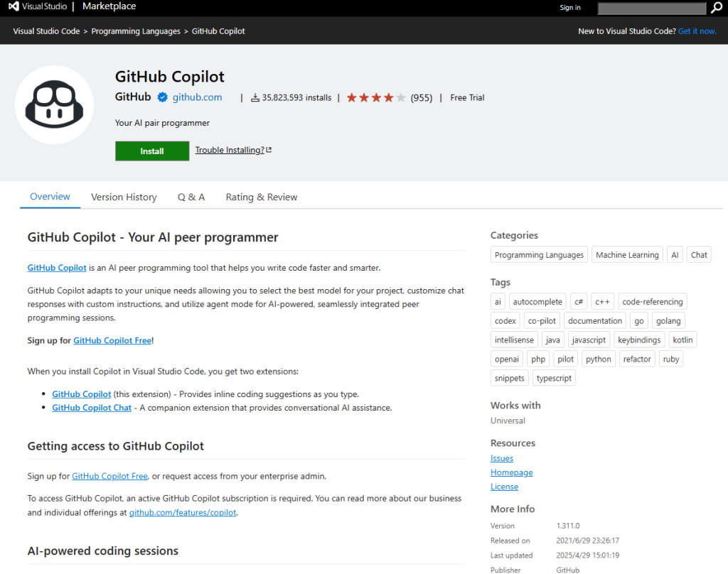Click the ai tag
This screenshot has width=728, height=574.
point(498,302)
